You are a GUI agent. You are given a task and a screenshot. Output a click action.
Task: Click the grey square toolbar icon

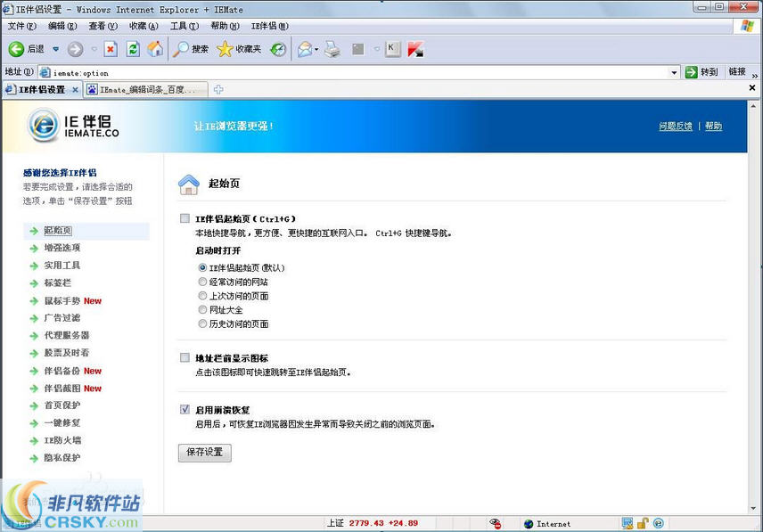click(x=358, y=49)
